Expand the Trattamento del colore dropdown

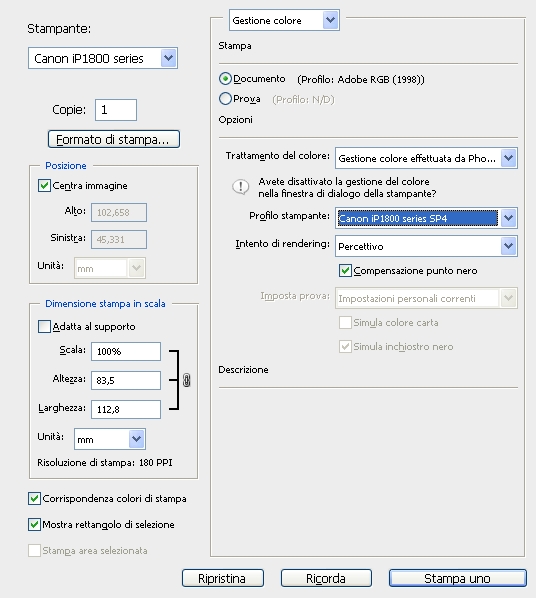426,158
